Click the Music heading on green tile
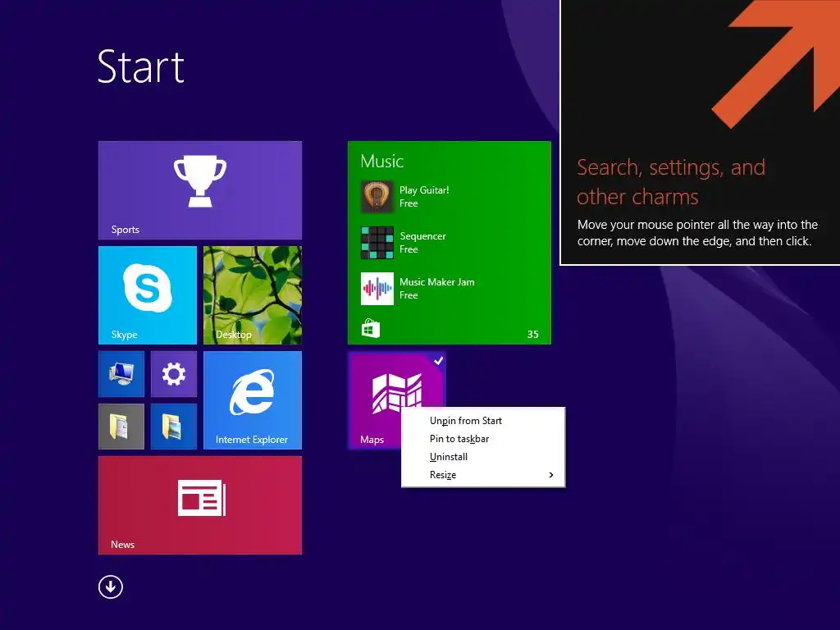Screen dimensions: 840x630 pos(382,162)
